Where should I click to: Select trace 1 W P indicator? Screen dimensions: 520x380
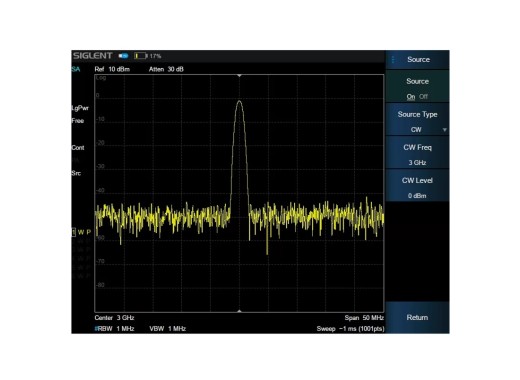(x=81, y=232)
